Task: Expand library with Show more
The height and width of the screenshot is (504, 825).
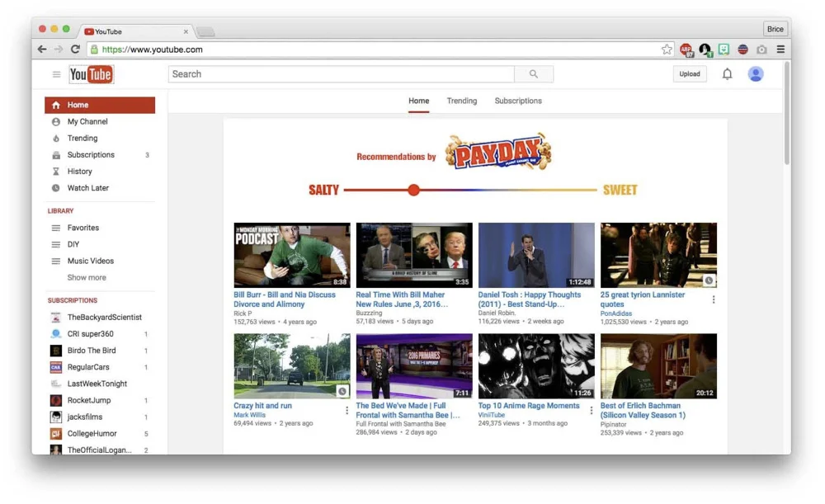Action: pyautogui.click(x=87, y=277)
